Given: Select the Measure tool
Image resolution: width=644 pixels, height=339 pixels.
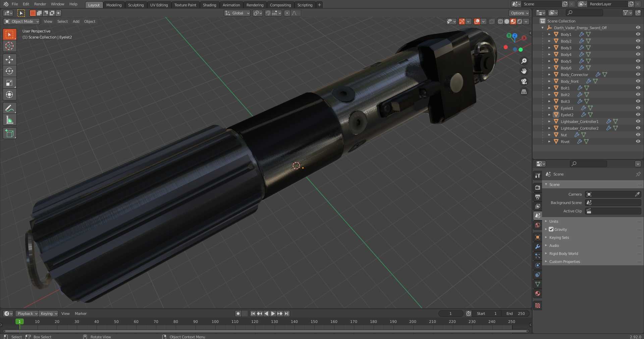Looking at the screenshot, I should pos(9,120).
